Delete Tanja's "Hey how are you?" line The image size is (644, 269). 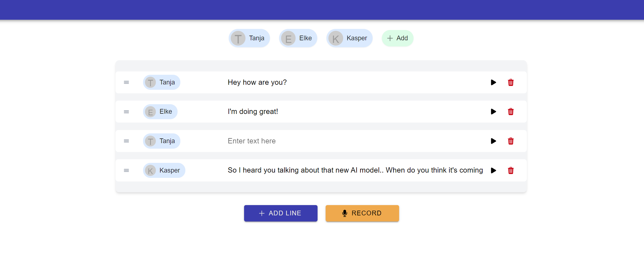coord(511,82)
